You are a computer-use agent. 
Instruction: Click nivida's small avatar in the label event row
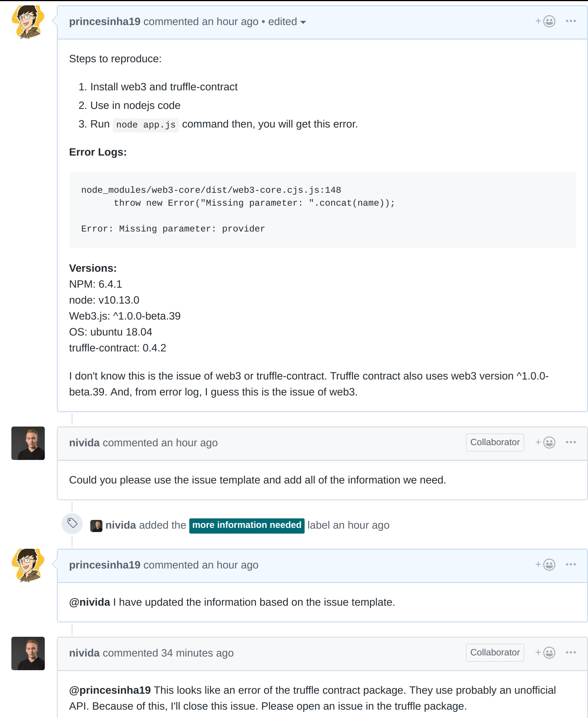tap(96, 525)
